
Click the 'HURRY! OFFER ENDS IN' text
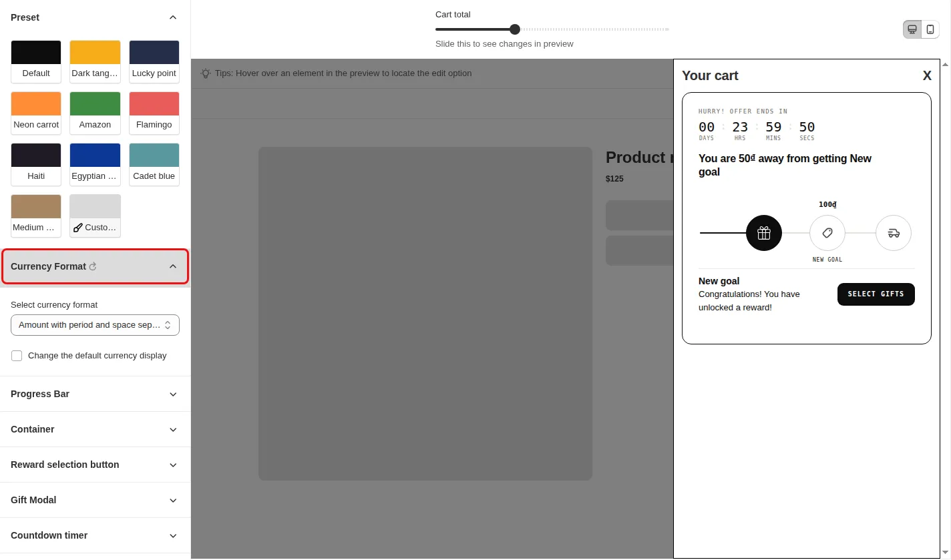click(743, 111)
